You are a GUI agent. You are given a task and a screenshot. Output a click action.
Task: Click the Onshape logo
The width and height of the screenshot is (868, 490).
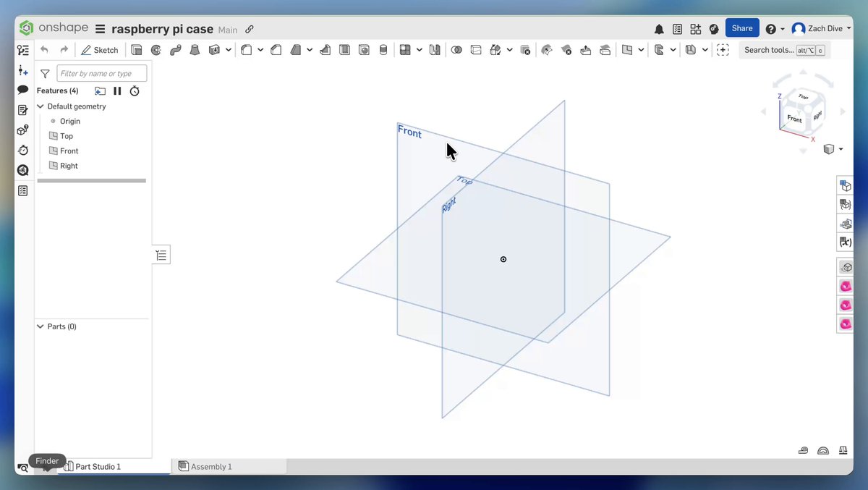(x=54, y=28)
